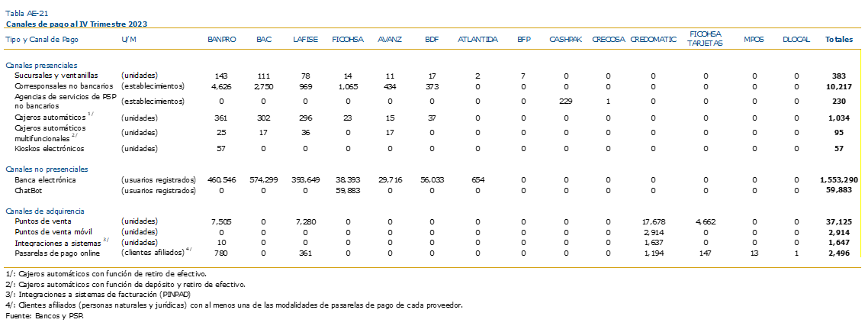Click the Canales no presenciales heading
This screenshot has height=326, width=868.
click(x=47, y=169)
